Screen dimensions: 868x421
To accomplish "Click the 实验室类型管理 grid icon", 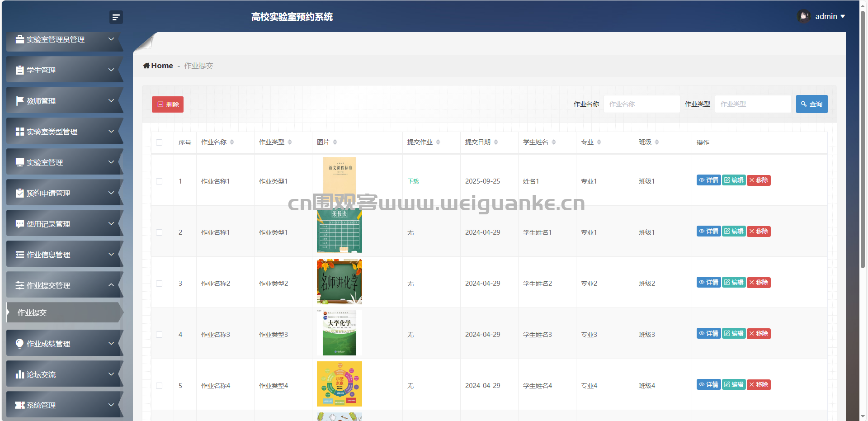I will tap(20, 132).
